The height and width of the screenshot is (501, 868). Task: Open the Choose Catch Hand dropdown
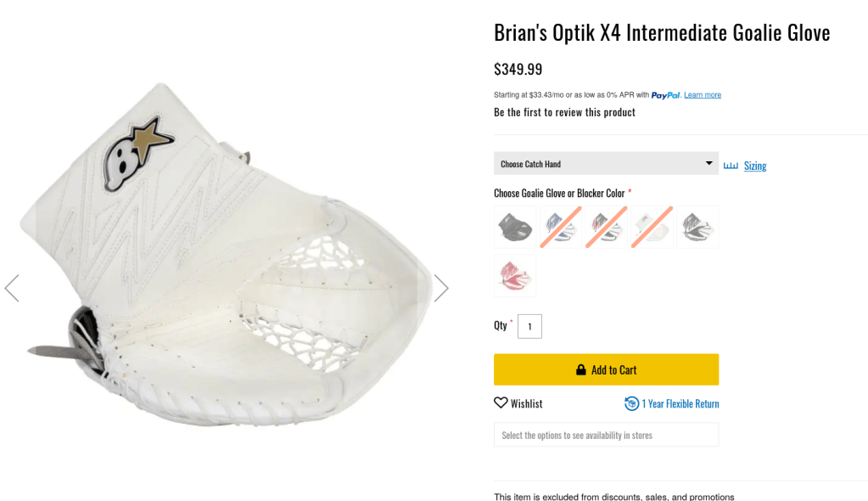pyautogui.click(x=606, y=164)
